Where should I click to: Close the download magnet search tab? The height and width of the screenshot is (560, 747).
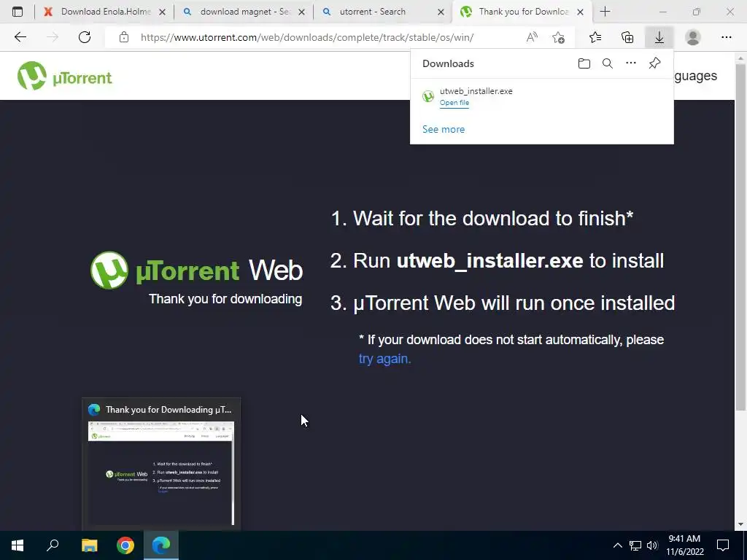point(301,12)
